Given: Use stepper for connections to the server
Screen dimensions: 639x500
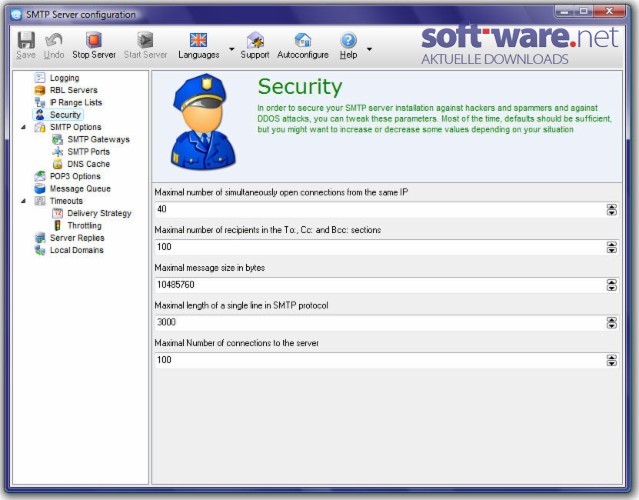Looking at the screenshot, I should pyautogui.click(x=612, y=360).
